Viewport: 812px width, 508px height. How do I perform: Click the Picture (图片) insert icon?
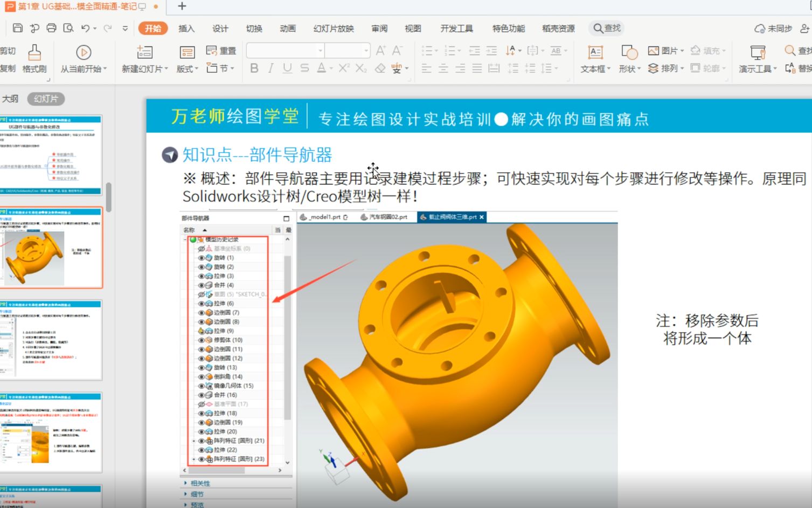pyautogui.click(x=654, y=51)
